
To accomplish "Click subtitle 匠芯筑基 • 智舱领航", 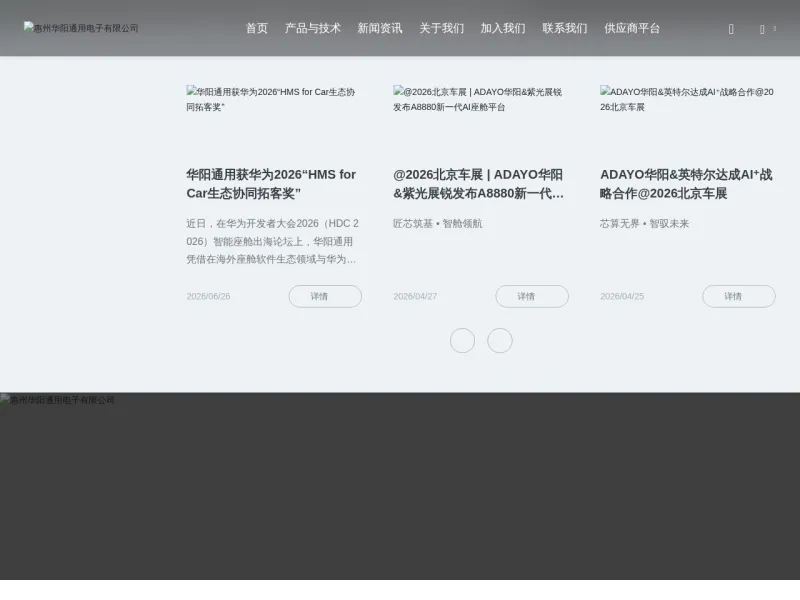I will 437,223.
